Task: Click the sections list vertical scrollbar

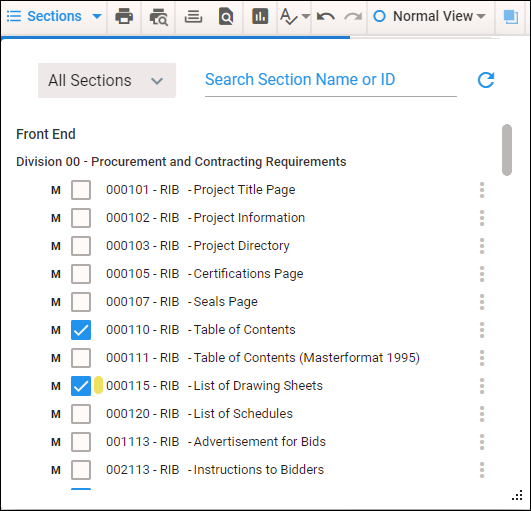Action: coord(507,150)
